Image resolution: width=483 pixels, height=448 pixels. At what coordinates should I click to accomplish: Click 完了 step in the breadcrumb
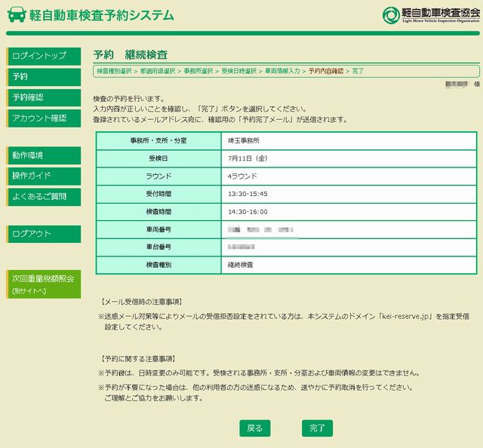(358, 71)
